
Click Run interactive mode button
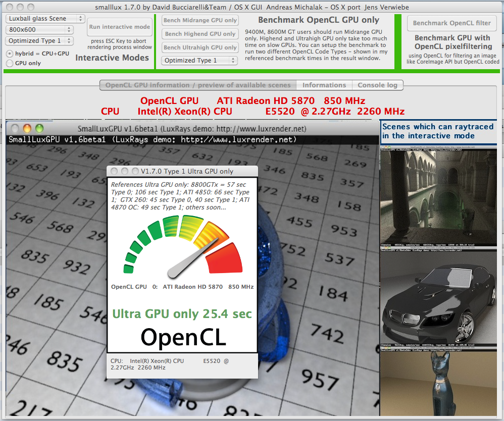coord(120,27)
